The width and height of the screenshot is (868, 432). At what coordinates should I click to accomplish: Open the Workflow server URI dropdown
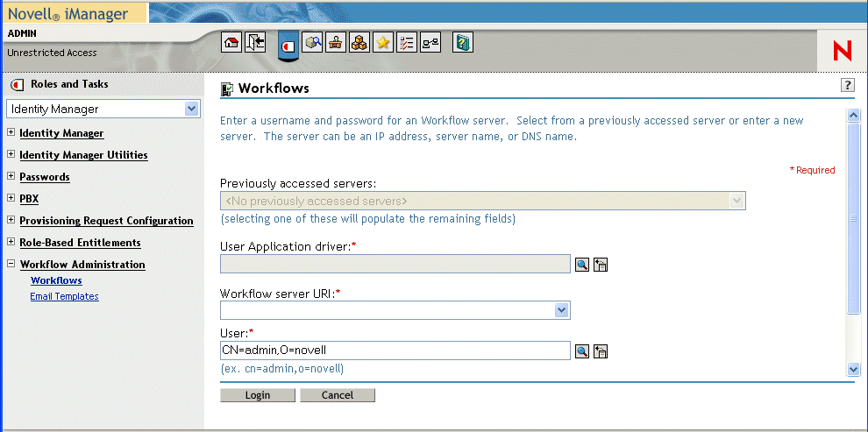[562, 310]
